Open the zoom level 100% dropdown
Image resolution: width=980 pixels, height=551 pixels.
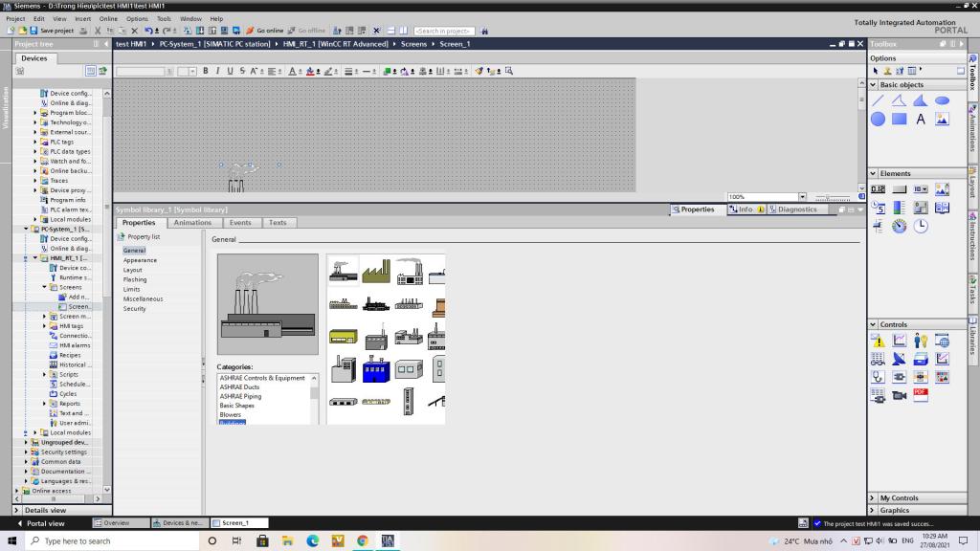click(x=803, y=197)
